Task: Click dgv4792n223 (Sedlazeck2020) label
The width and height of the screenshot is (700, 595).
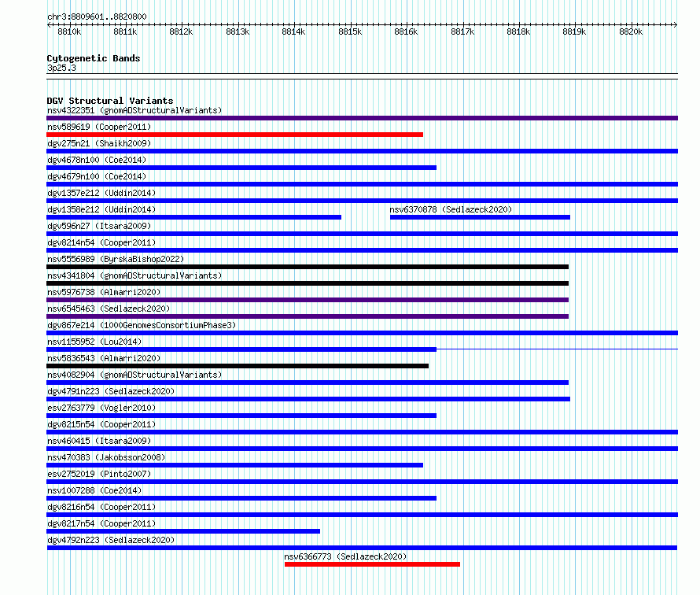Action: click(111, 540)
